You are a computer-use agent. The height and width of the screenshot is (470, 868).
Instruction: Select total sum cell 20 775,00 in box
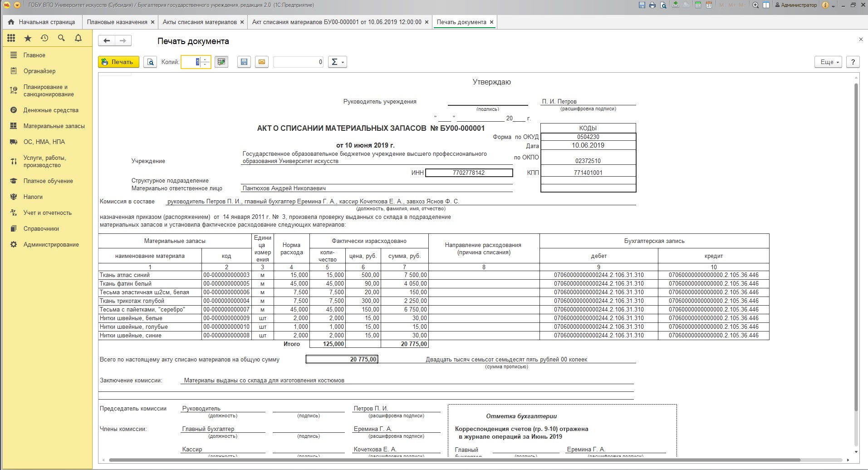342,359
